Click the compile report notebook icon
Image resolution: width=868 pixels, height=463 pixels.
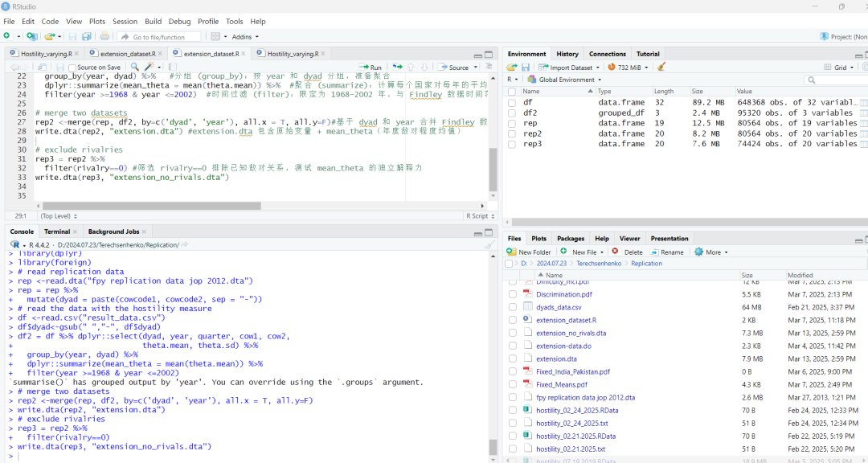(x=172, y=67)
